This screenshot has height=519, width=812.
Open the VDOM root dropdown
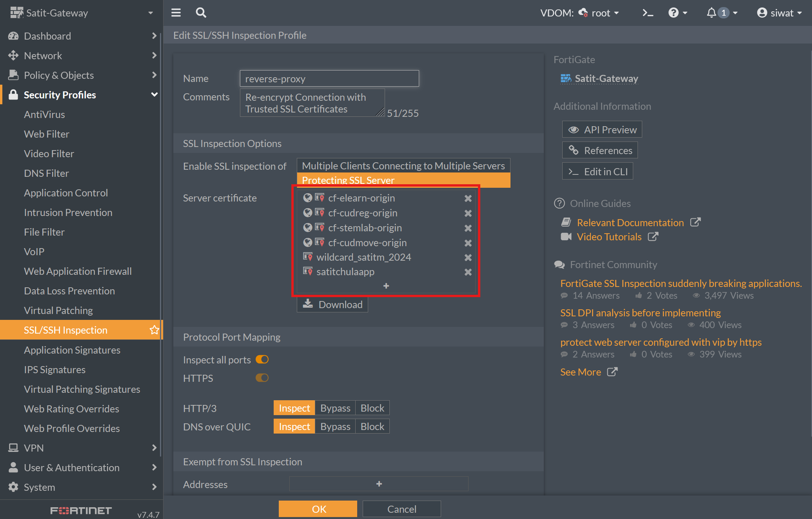(x=599, y=13)
